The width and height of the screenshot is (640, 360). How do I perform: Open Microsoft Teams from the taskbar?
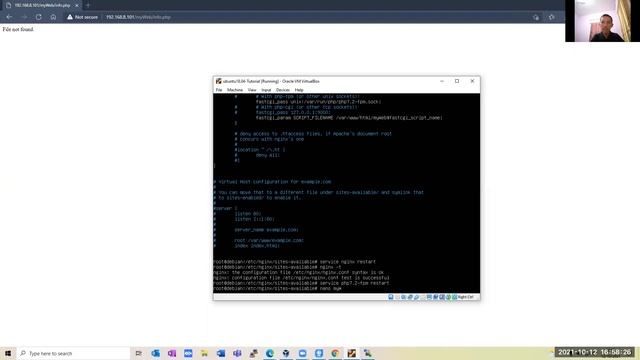[x=237, y=353]
